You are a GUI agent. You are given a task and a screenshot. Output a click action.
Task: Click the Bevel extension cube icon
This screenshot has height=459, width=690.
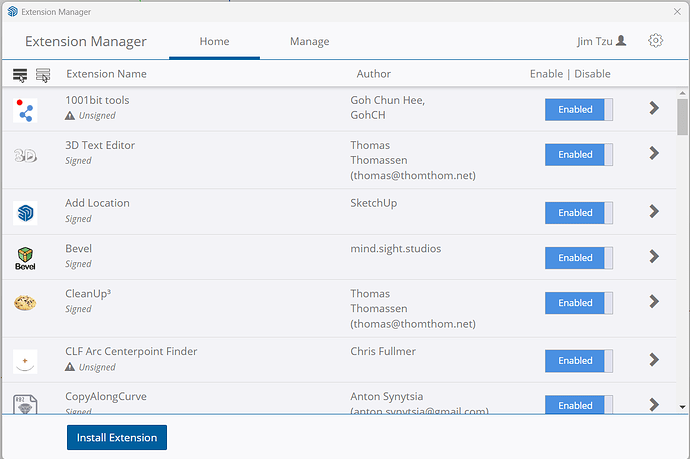pos(25,258)
